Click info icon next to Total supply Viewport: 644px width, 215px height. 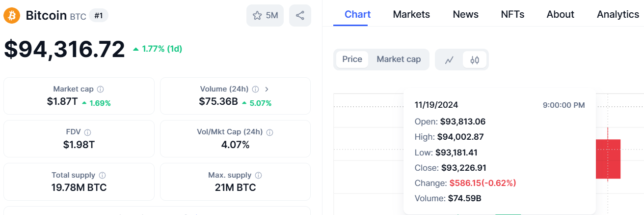[102, 175]
